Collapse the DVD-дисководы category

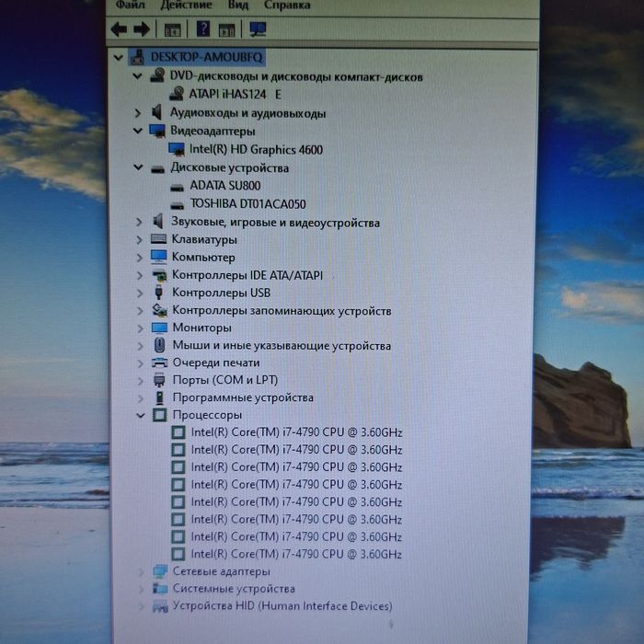[x=137, y=76]
